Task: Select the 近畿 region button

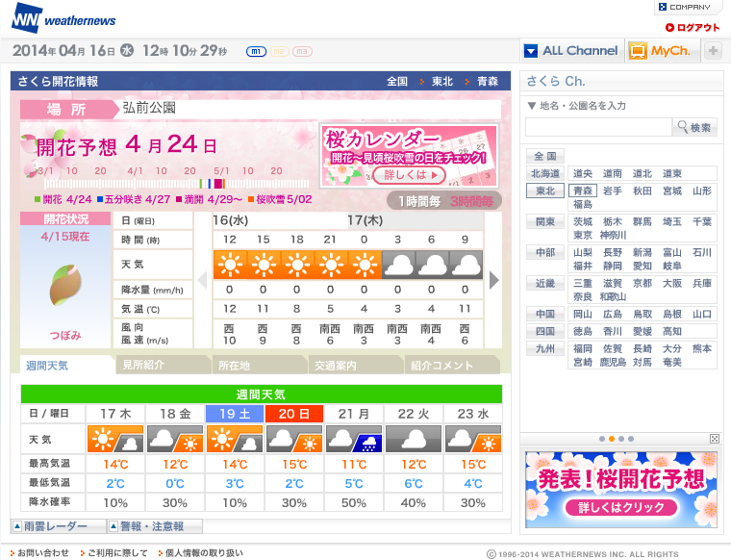Action: [545, 283]
